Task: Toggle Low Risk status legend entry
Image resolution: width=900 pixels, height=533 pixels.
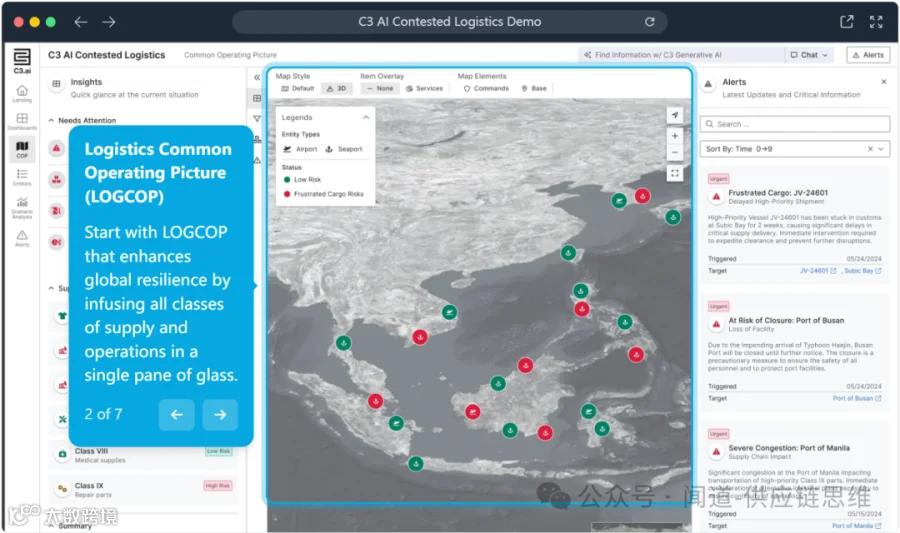Action: (302, 180)
